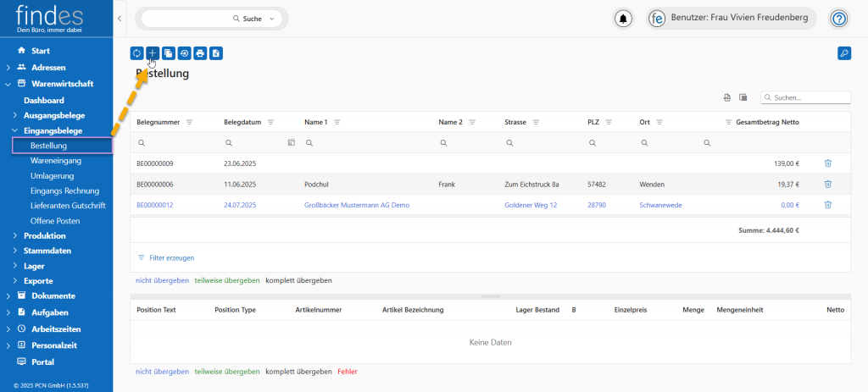Click the history restore toolbar icon
868x392 pixels.
tap(184, 53)
